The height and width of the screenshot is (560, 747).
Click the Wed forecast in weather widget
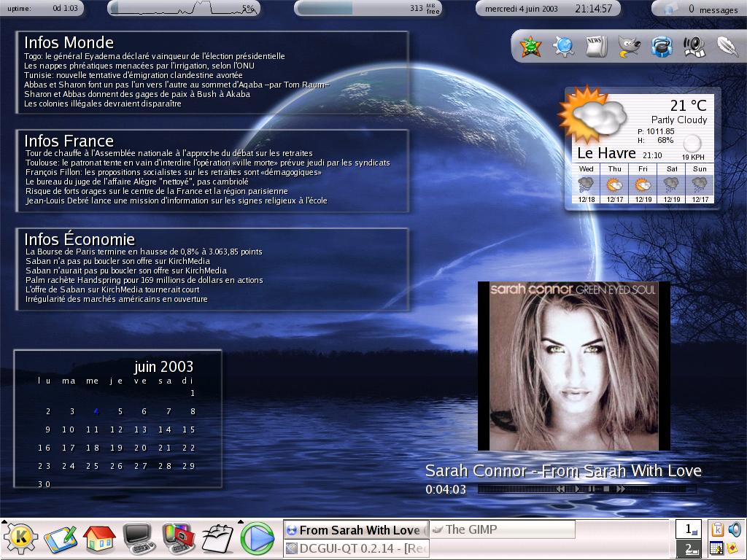[x=586, y=184]
